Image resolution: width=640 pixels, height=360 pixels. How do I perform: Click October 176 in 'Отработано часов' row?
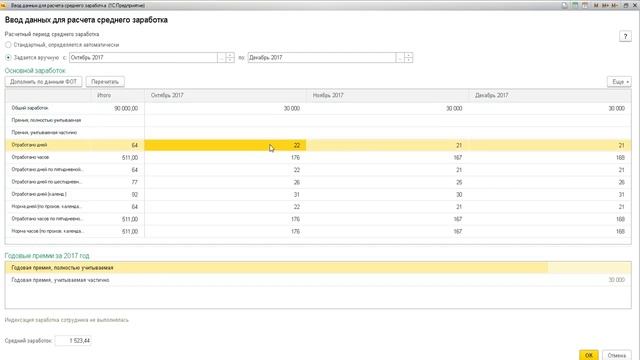[x=296, y=158]
